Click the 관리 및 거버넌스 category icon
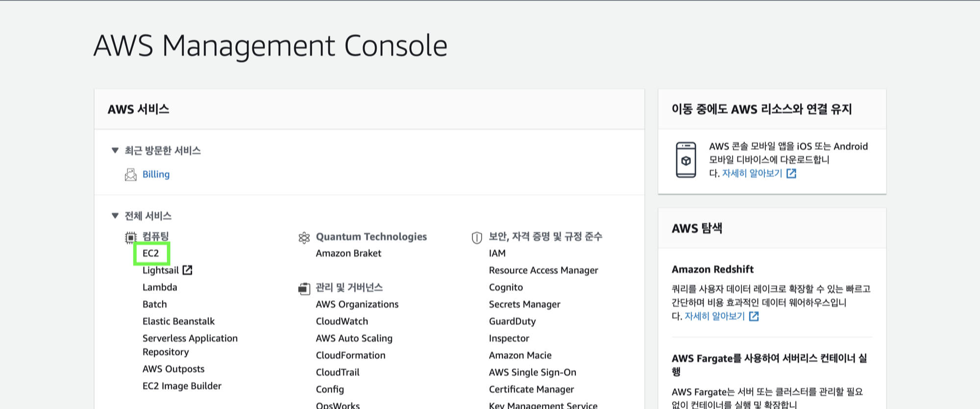Image resolution: width=980 pixels, height=409 pixels. click(x=304, y=289)
